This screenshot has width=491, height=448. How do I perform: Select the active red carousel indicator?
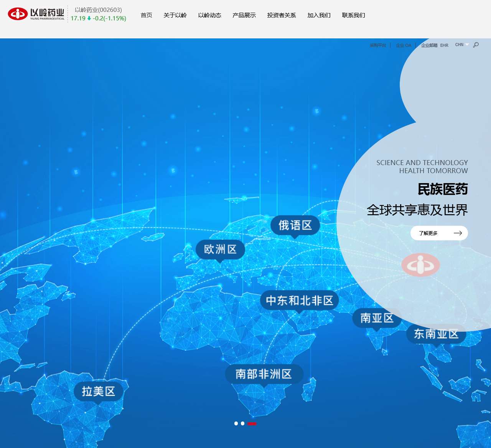coord(252,423)
